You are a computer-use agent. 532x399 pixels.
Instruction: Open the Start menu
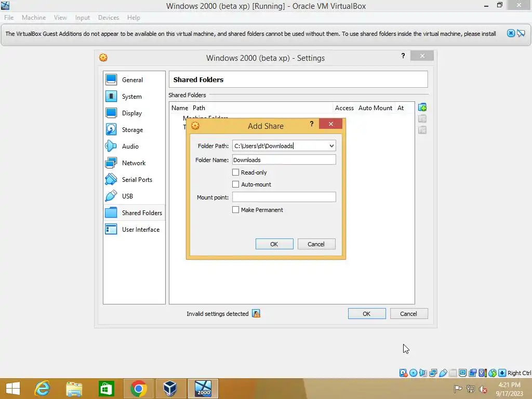(13, 389)
